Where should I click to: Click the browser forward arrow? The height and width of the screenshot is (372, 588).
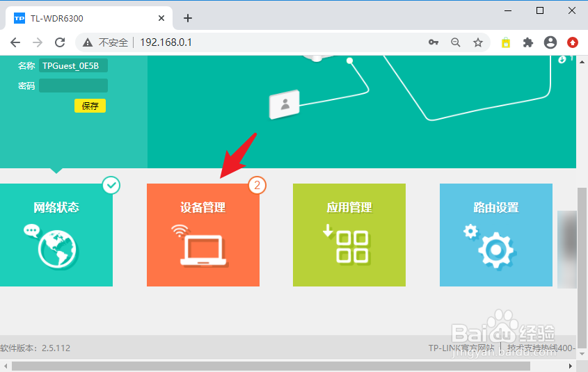pos(38,42)
